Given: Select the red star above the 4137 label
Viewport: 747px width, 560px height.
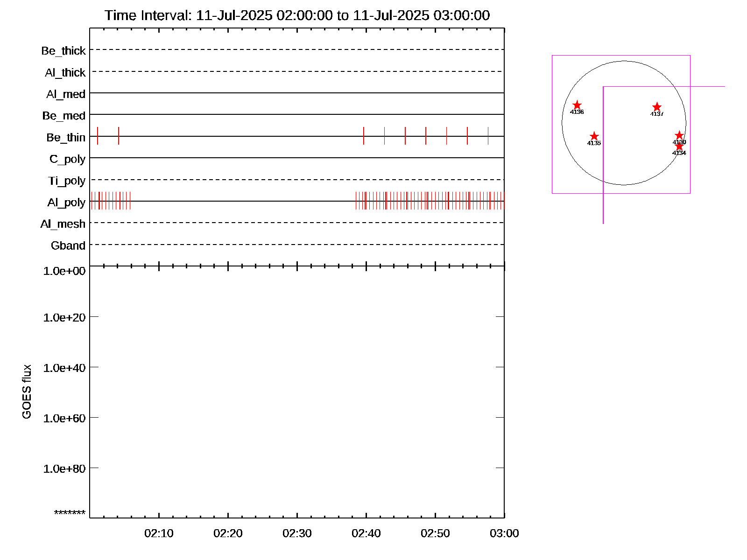Looking at the screenshot, I should pos(656,107).
